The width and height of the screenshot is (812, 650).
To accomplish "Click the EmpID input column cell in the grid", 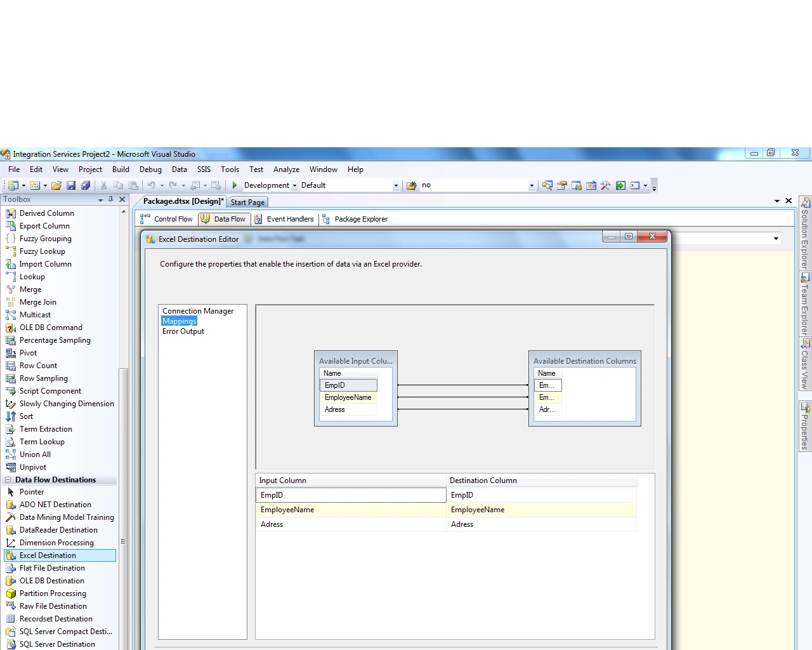I will coord(351,495).
